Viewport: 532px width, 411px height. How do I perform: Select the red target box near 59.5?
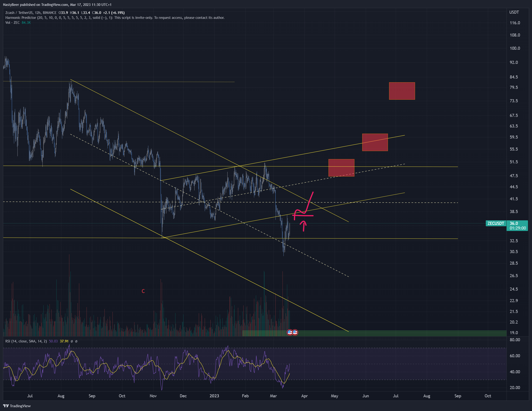tap(375, 142)
